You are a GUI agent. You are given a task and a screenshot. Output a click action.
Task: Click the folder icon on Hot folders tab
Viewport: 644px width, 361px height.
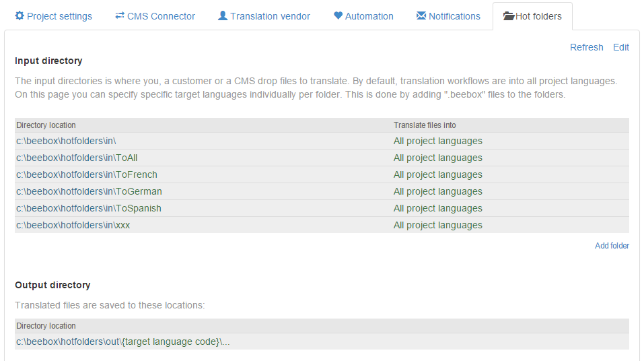coord(509,16)
